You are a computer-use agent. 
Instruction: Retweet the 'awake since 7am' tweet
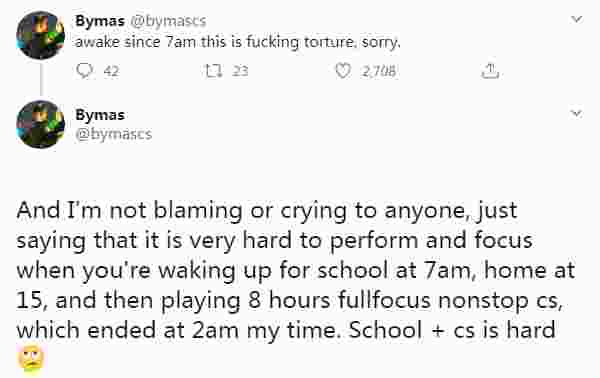[214, 71]
